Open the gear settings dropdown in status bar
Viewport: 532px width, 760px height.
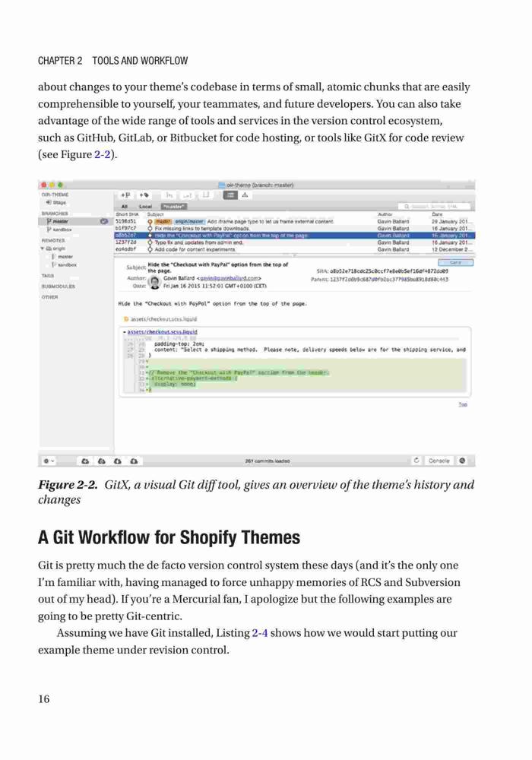(49, 461)
